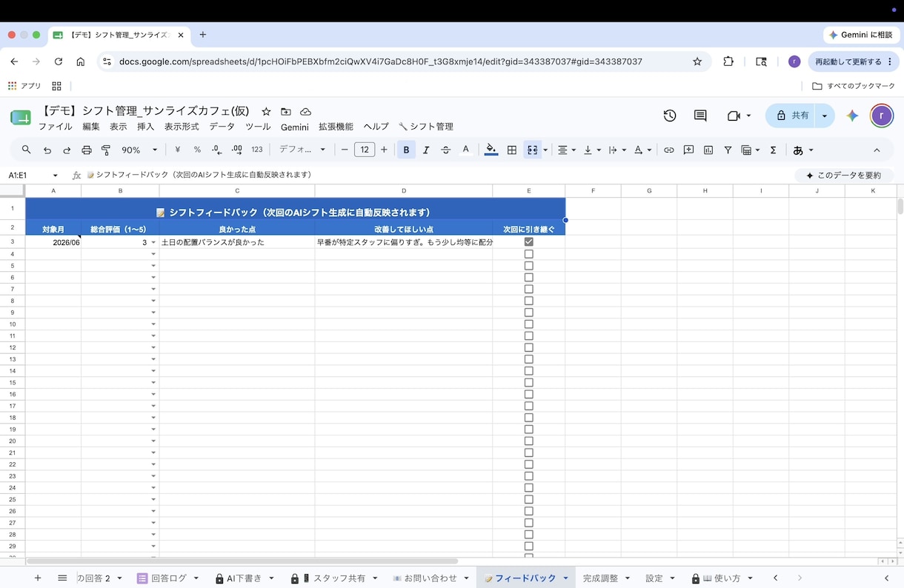Viewport: 904px width, 588px height.
Task: Insert link with chain icon
Action: point(669,150)
